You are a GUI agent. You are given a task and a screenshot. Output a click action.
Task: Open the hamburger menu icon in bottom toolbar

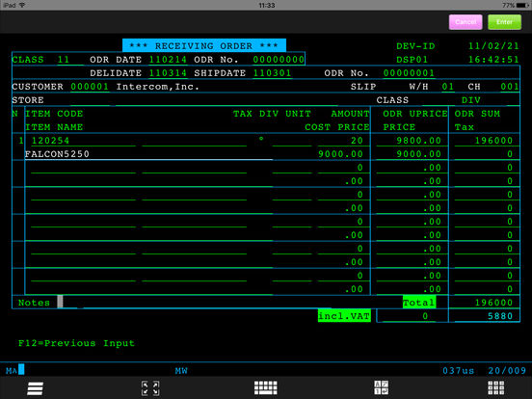point(35,388)
